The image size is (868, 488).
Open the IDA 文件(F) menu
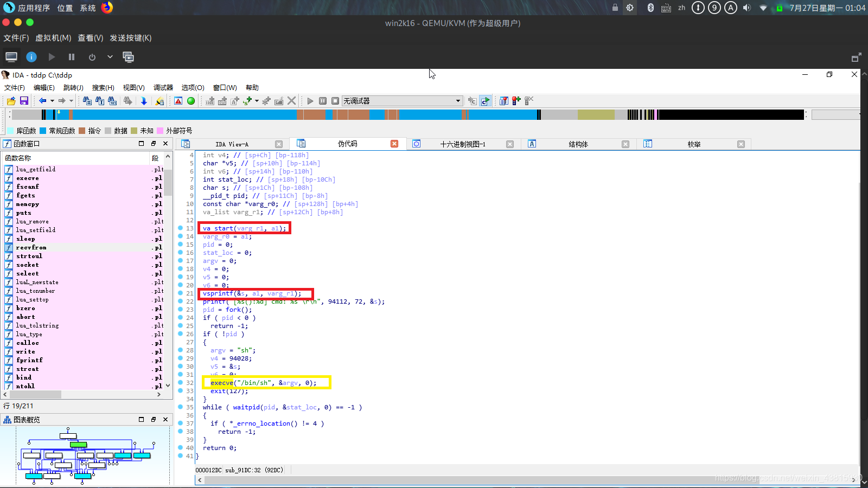tap(15, 87)
